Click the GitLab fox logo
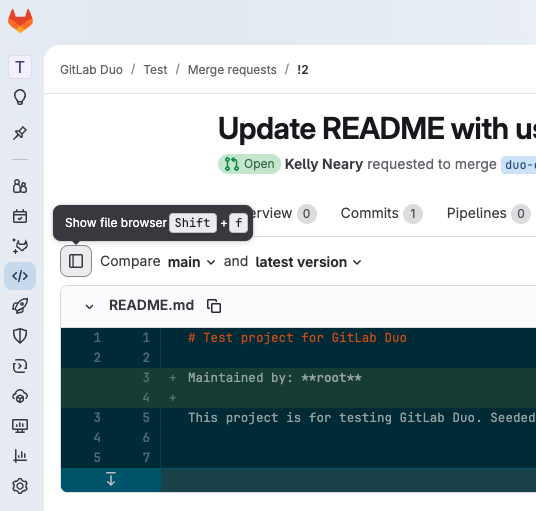Image resolution: width=536 pixels, height=511 pixels. coord(21,21)
